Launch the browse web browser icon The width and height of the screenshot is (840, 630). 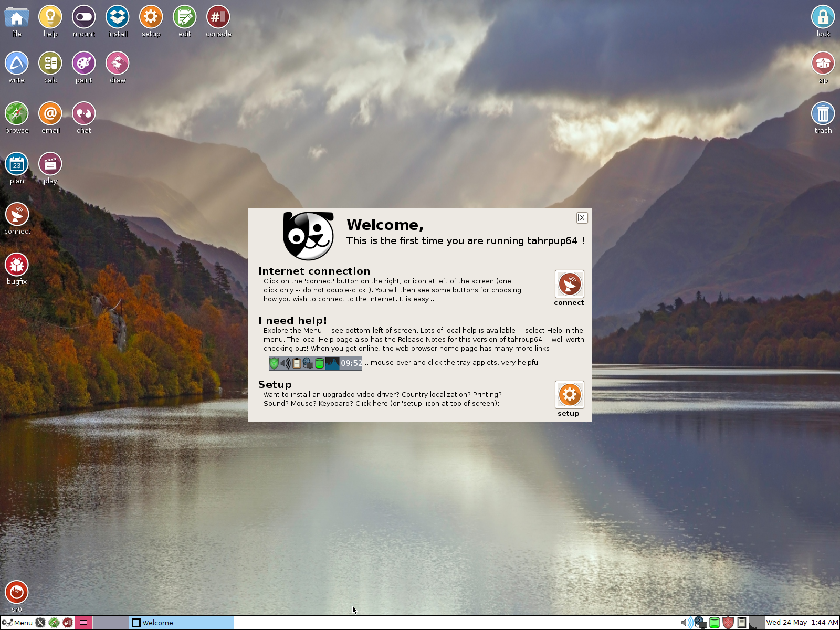pos(16,113)
